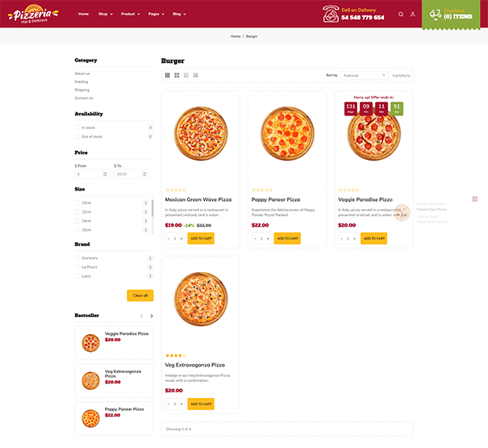The width and height of the screenshot is (488, 448).
Task: Expand the Pages menu in navigation
Action: [156, 14]
